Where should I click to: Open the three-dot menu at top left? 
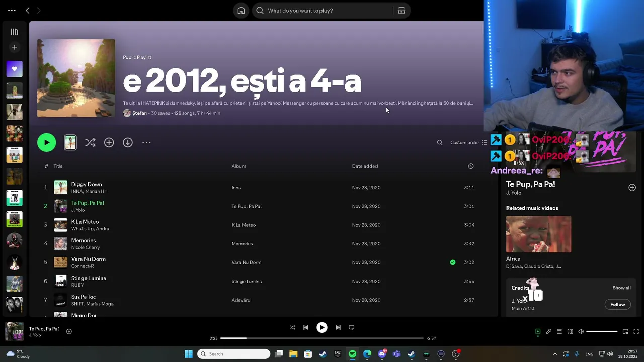[12, 10]
